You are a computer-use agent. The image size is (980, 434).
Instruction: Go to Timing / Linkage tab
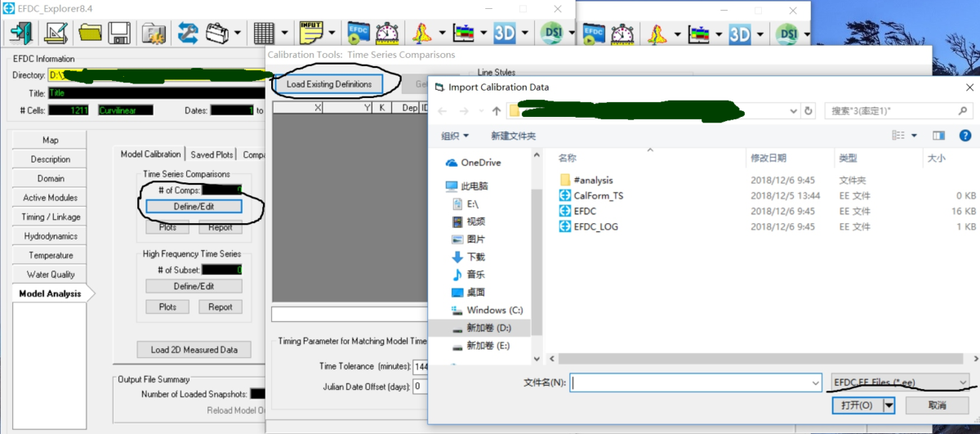51,217
